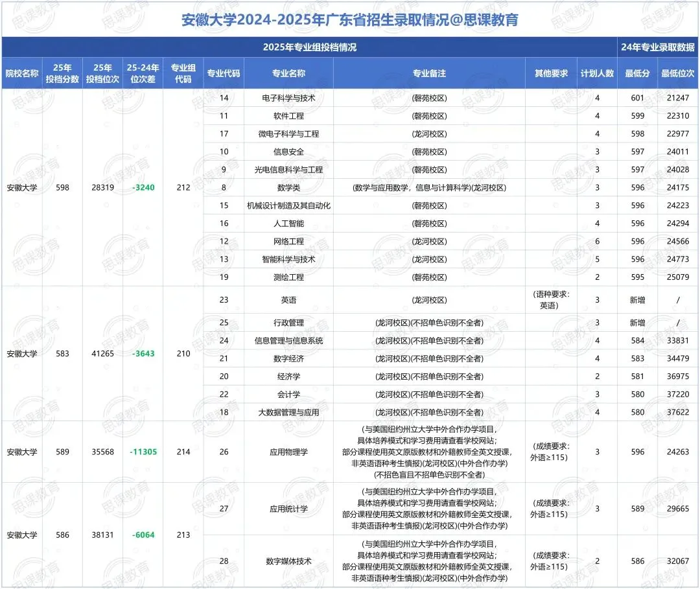The width and height of the screenshot is (700, 589).
Task: Click the lowest rank value 32067
Action: [x=678, y=561]
